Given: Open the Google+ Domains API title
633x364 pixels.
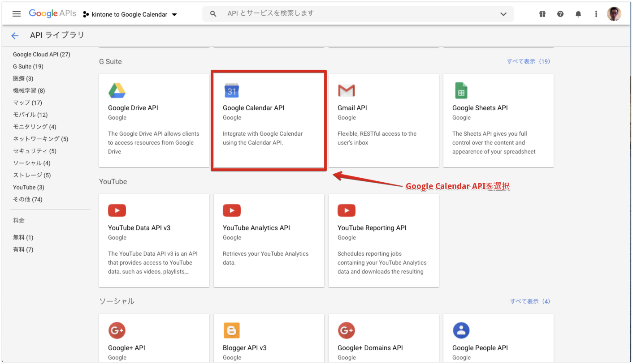Looking at the screenshot, I should click(x=370, y=348).
